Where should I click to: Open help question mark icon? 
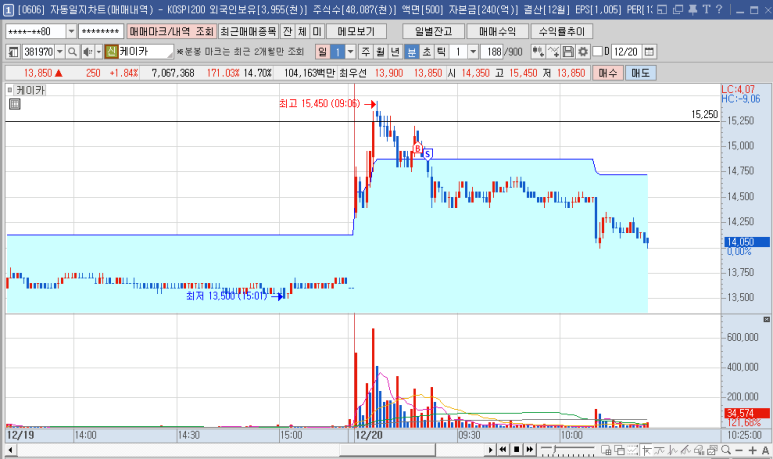coord(719,9)
